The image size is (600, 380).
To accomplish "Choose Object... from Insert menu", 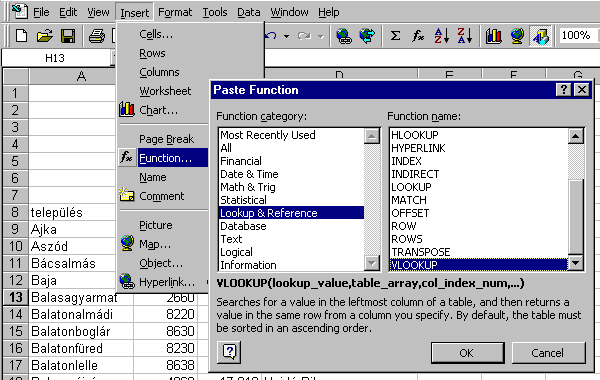I will click(x=163, y=263).
